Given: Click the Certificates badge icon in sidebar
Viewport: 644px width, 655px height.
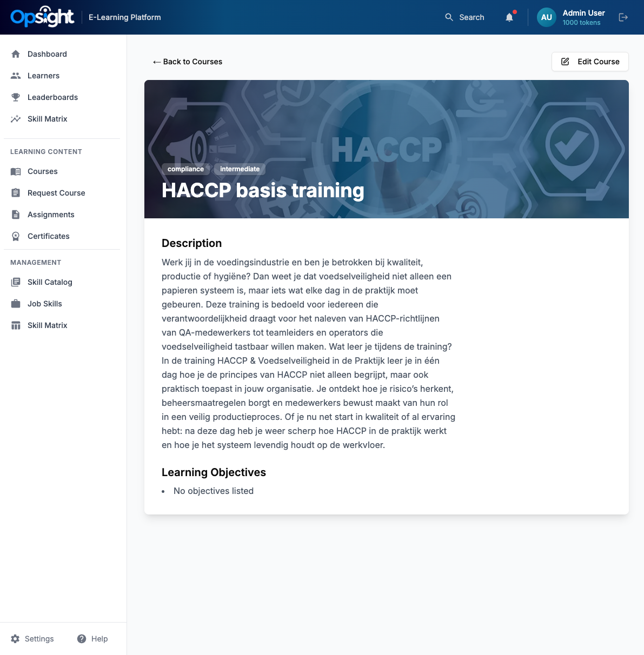Looking at the screenshot, I should (x=16, y=236).
